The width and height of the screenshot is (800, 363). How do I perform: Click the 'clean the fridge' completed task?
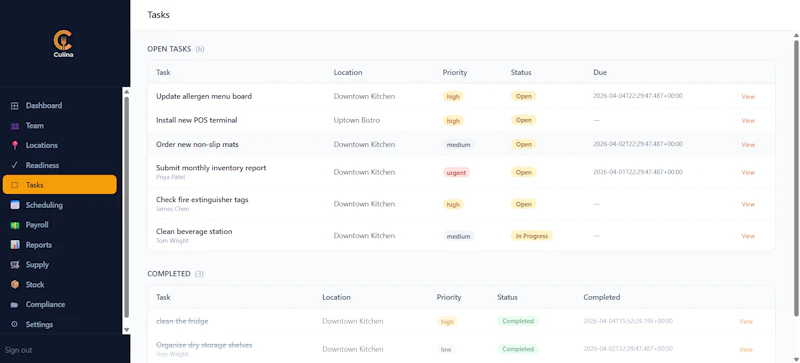click(x=182, y=321)
